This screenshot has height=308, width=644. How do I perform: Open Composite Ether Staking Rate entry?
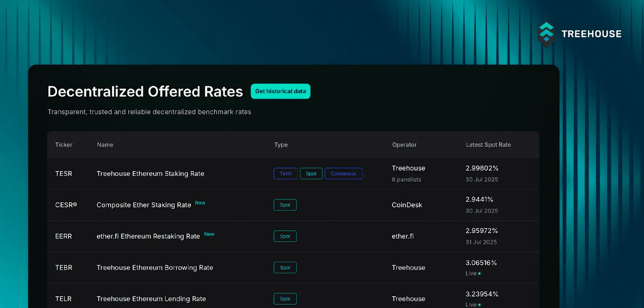(x=144, y=205)
